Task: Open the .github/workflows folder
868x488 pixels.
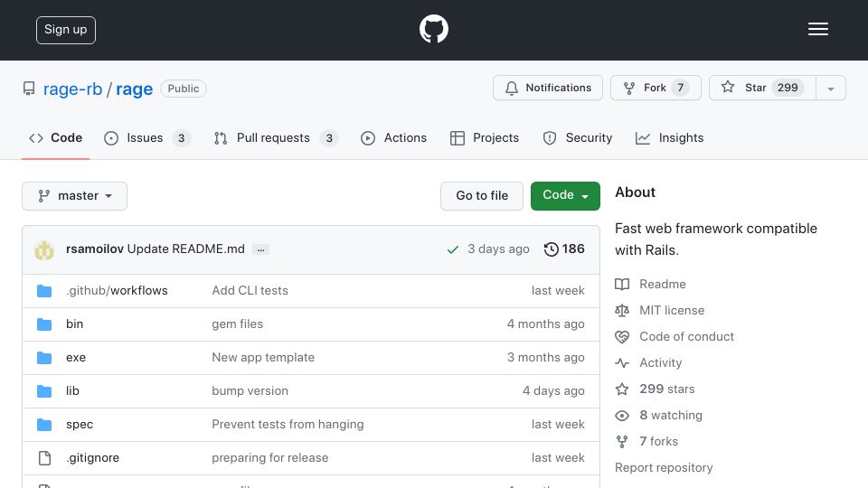Action: pos(117,290)
